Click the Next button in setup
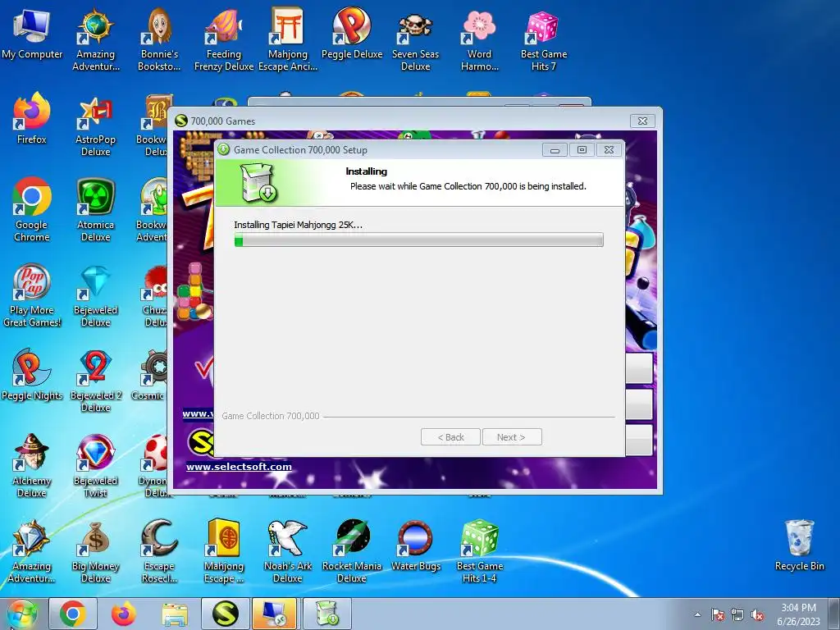This screenshot has width=840, height=630. (512, 437)
